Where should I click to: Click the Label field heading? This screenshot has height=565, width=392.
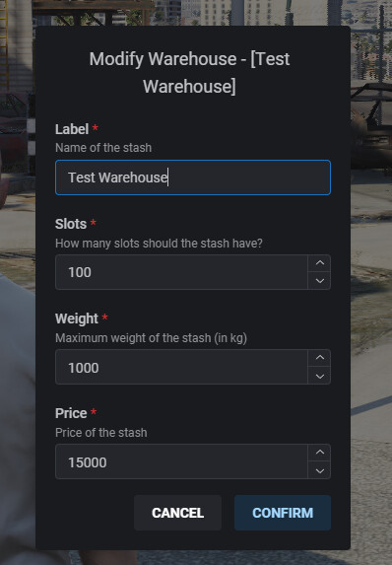[72, 129]
